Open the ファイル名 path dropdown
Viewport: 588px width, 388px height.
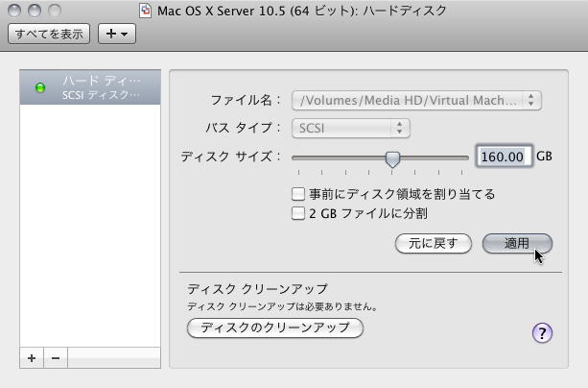coord(417,100)
